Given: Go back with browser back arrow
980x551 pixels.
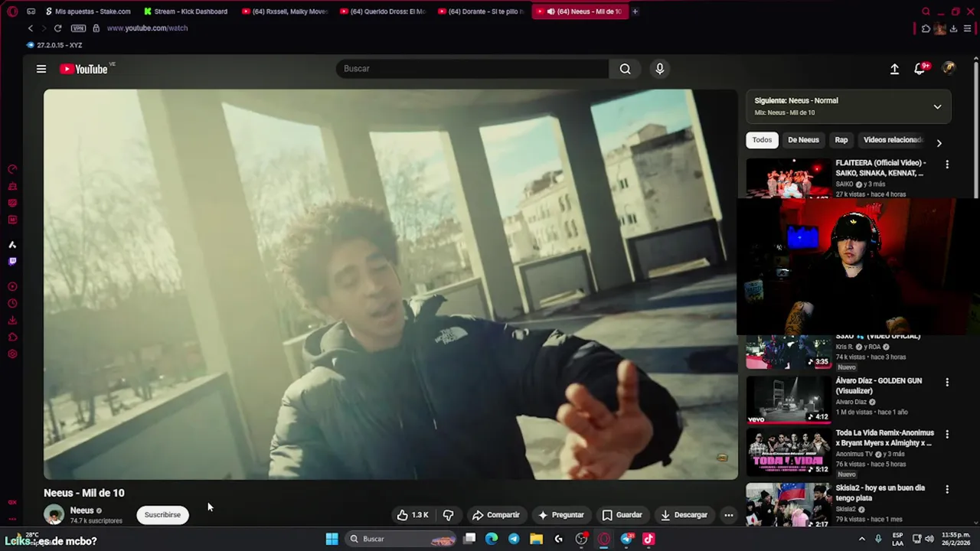Looking at the screenshot, I should (31, 28).
